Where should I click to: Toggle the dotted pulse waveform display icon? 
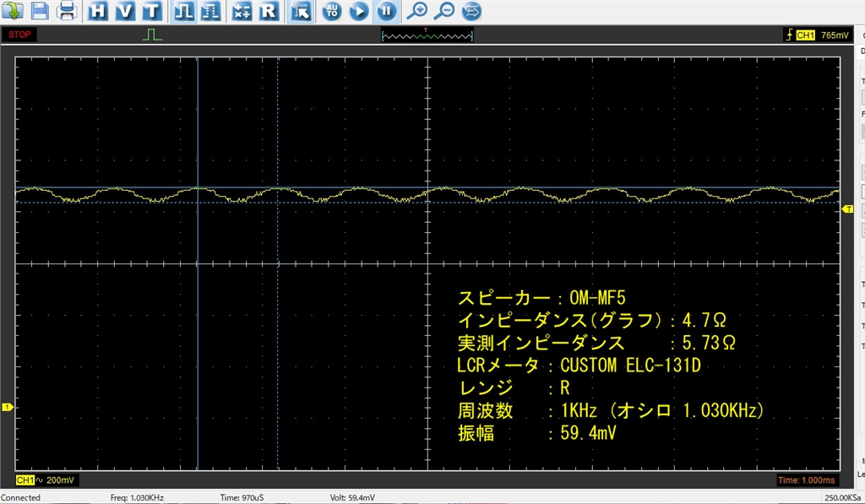[x=210, y=11]
